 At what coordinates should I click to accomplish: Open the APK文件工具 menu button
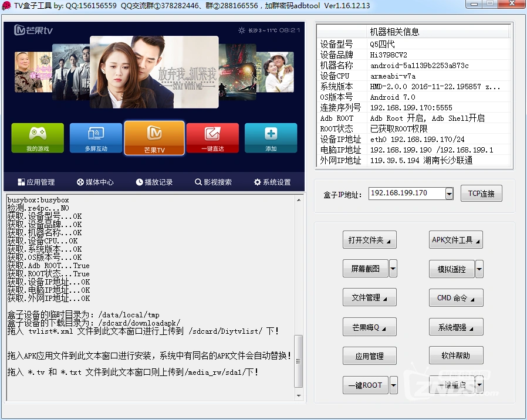[456, 240]
